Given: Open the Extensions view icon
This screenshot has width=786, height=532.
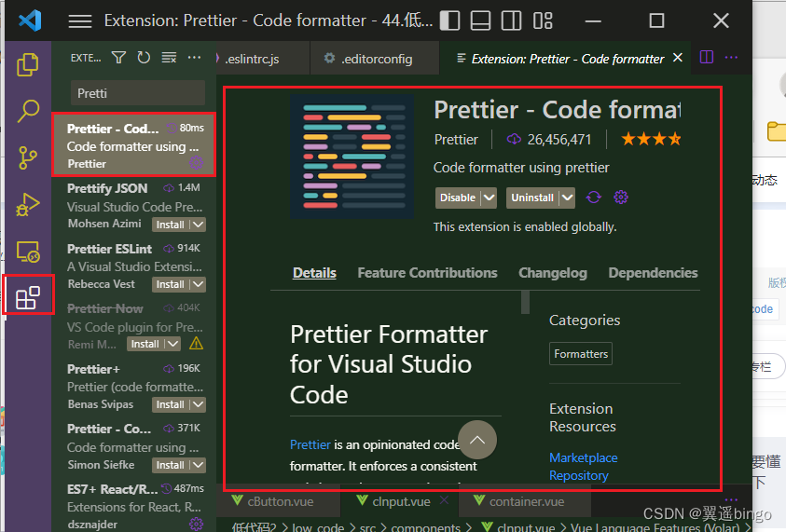Looking at the screenshot, I should coord(28,297).
